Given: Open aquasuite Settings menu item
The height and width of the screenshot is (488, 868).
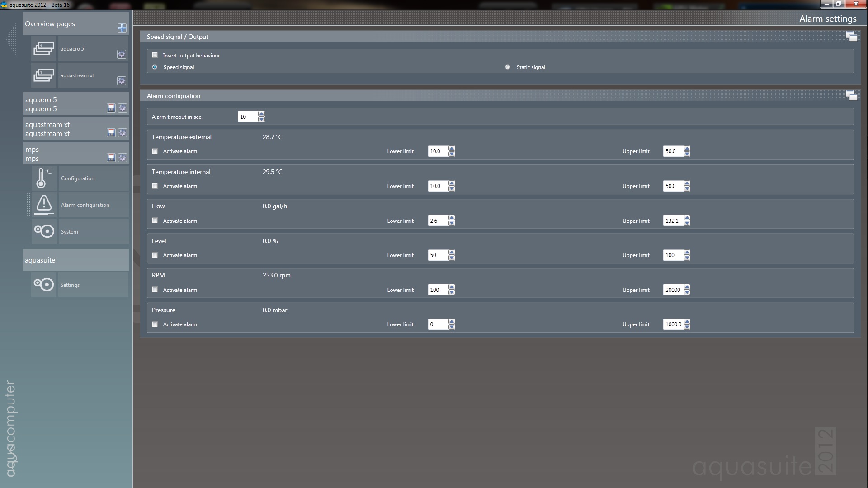Looking at the screenshot, I should 70,285.
